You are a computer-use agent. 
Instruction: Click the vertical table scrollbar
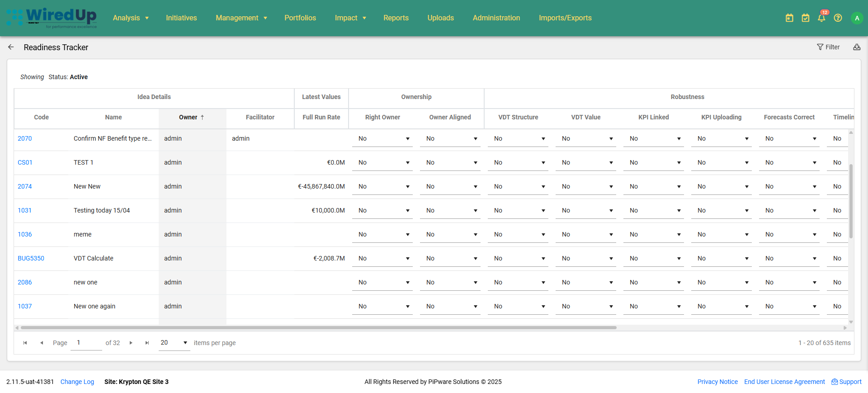851,201
